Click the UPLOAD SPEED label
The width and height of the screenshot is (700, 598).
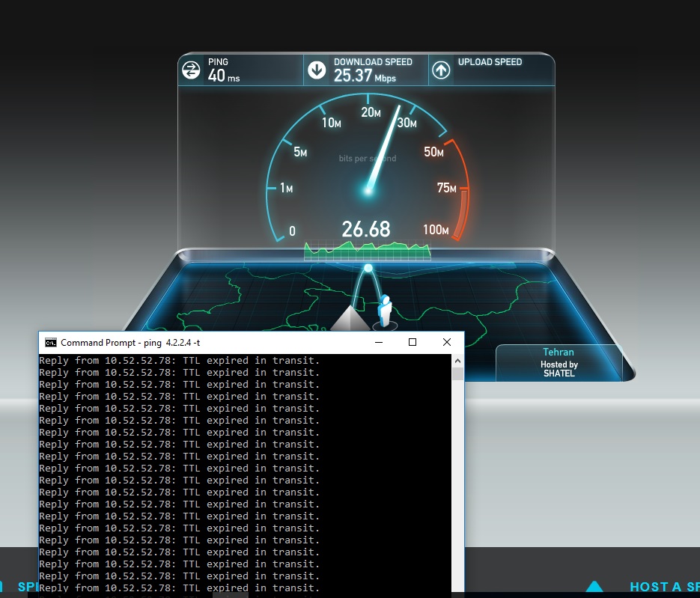pos(490,62)
